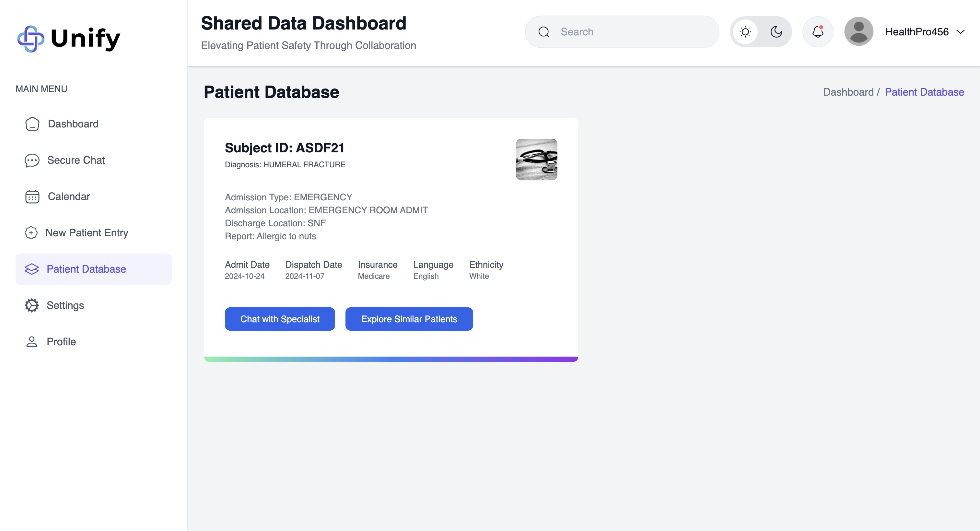Expand the HealthPro456 account chevron
This screenshot has height=531, width=980.
click(x=960, y=32)
